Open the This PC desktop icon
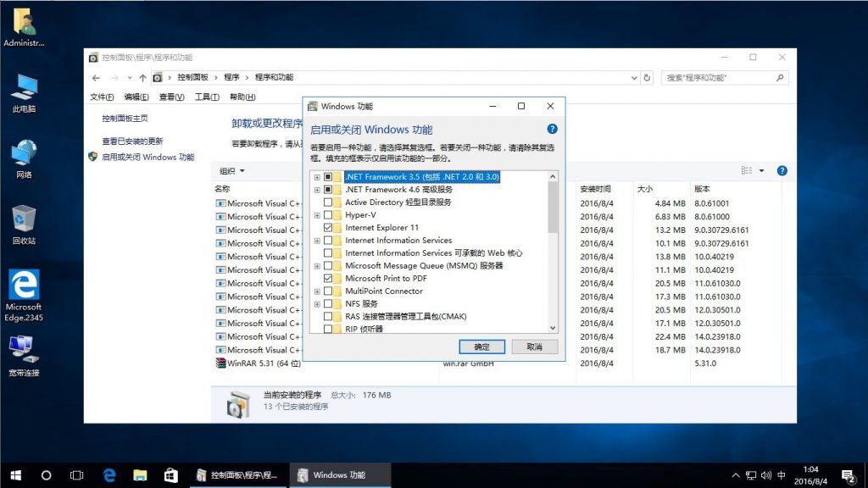Viewport: 868px width, 488px height. (x=24, y=93)
